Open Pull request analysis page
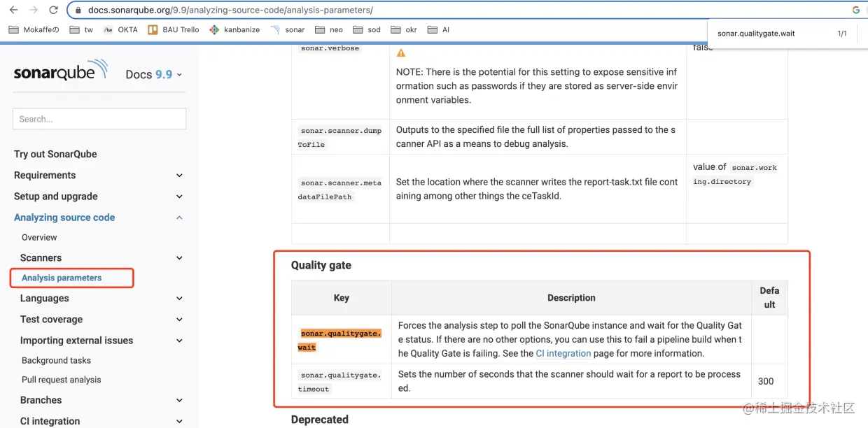 tap(61, 380)
